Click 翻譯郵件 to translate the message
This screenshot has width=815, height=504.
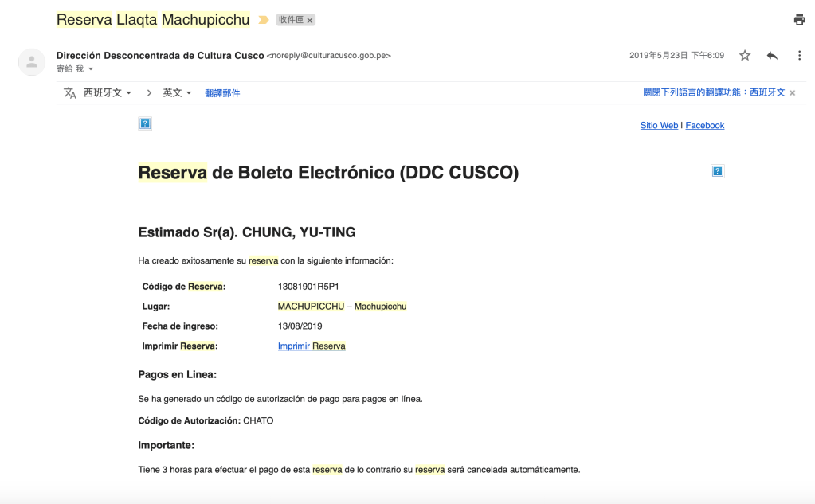coord(222,93)
